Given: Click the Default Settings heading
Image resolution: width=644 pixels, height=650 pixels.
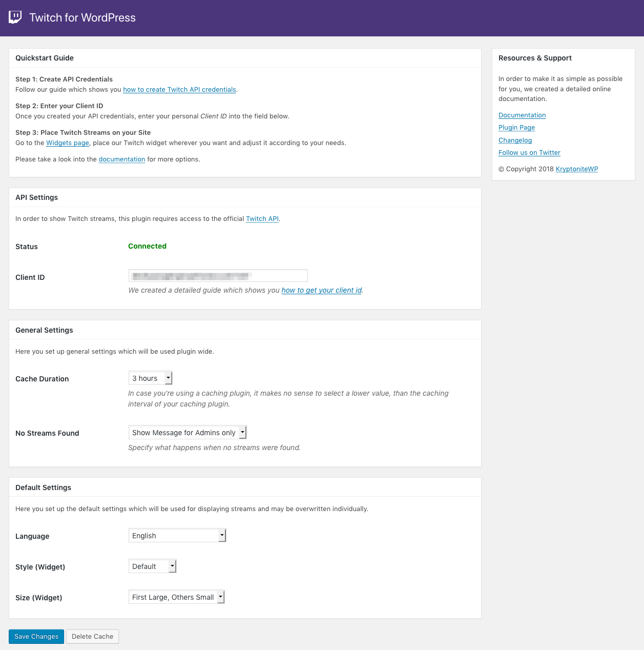Looking at the screenshot, I should coord(43,488).
